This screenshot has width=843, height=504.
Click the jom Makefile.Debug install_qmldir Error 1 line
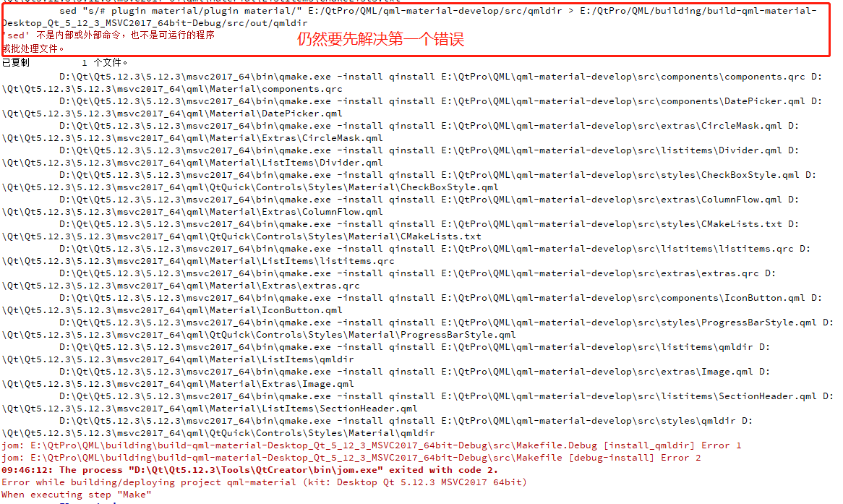click(x=372, y=445)
